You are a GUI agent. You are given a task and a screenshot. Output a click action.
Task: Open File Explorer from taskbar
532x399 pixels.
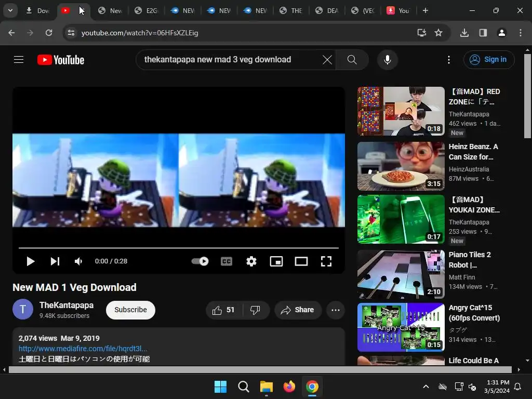267,387
